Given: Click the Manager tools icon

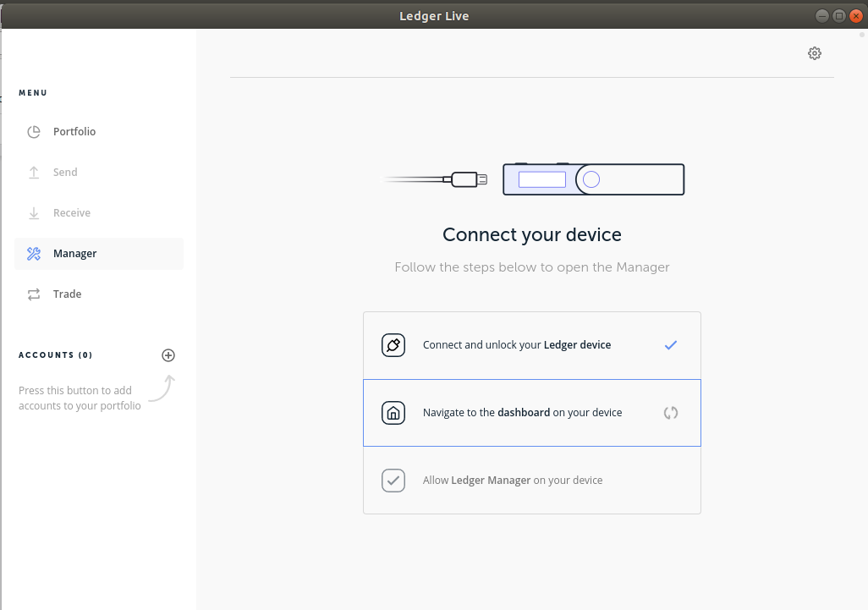Looking at the screenshot, I should coord(34,254).
